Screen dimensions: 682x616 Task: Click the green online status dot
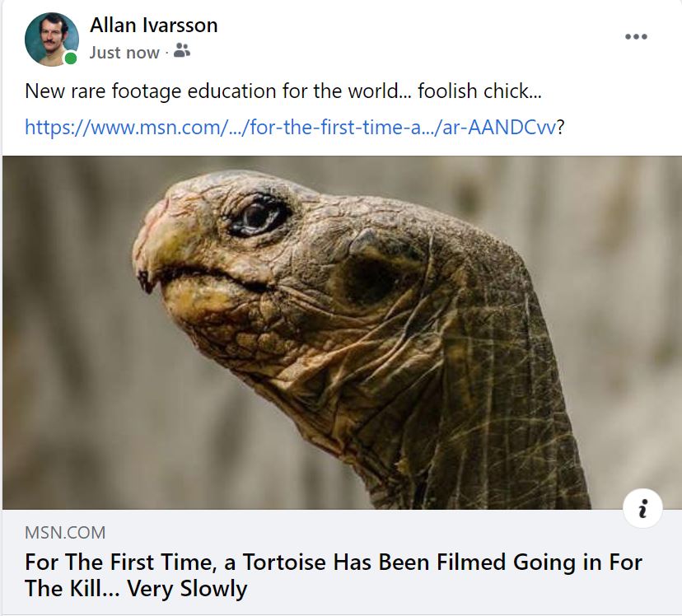coord(71,58)
